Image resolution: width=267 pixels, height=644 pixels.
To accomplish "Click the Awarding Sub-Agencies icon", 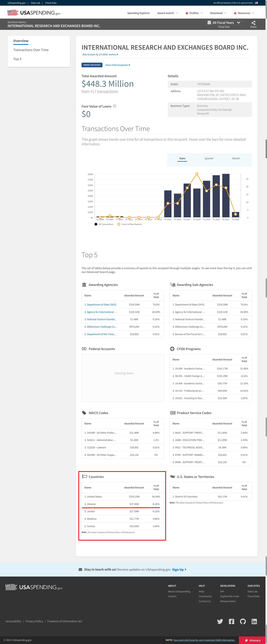I will point(173,285).
